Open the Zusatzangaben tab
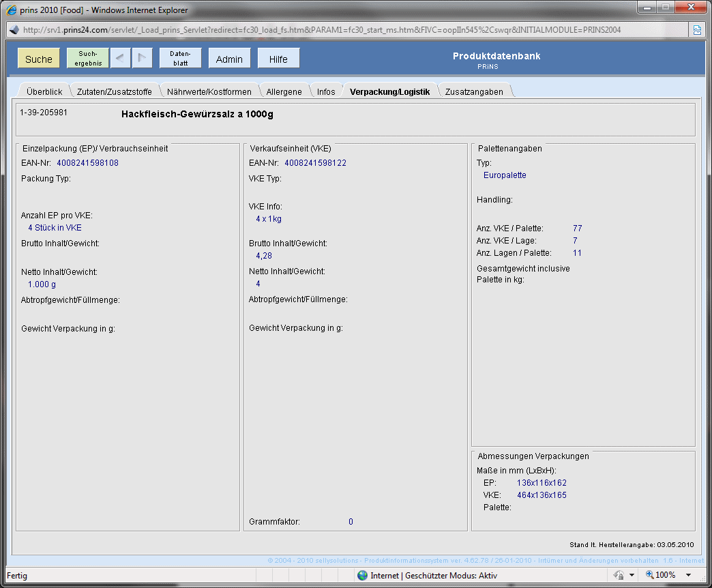Viewport: 712px width, 588px height. [473, 91]
